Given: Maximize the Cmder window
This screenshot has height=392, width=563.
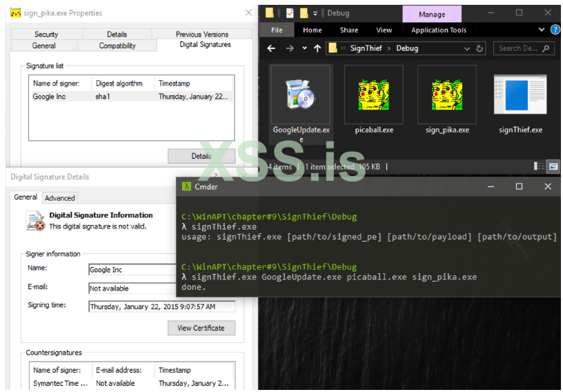Looking at the screenshot, I should pyautogui.click(x=519, y=186).
